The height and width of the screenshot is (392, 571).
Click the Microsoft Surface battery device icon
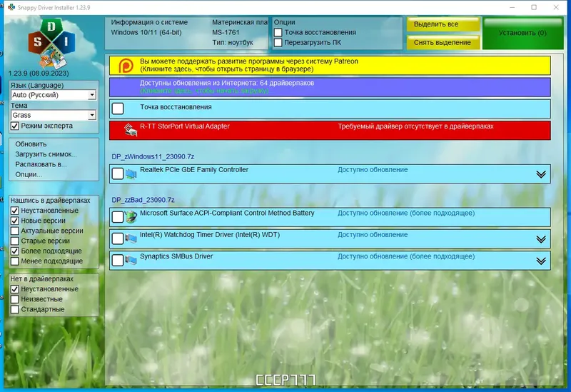tap(131, 217)
